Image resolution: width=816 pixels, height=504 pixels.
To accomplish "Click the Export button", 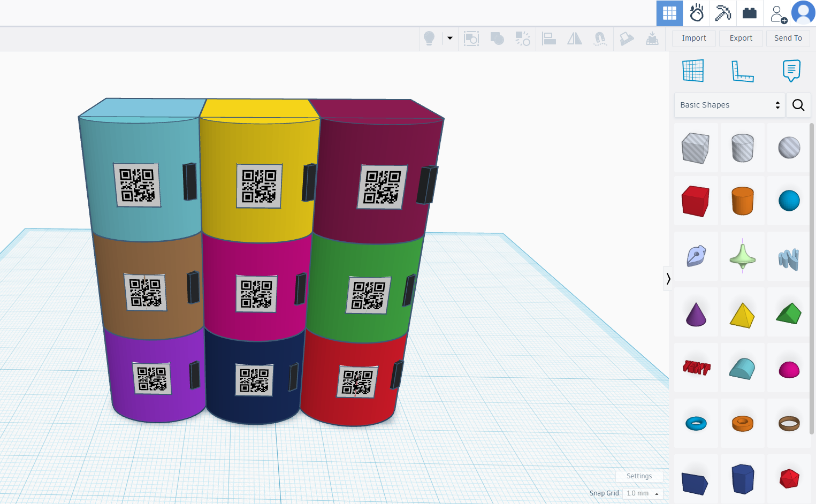I will tap(741, 38).
